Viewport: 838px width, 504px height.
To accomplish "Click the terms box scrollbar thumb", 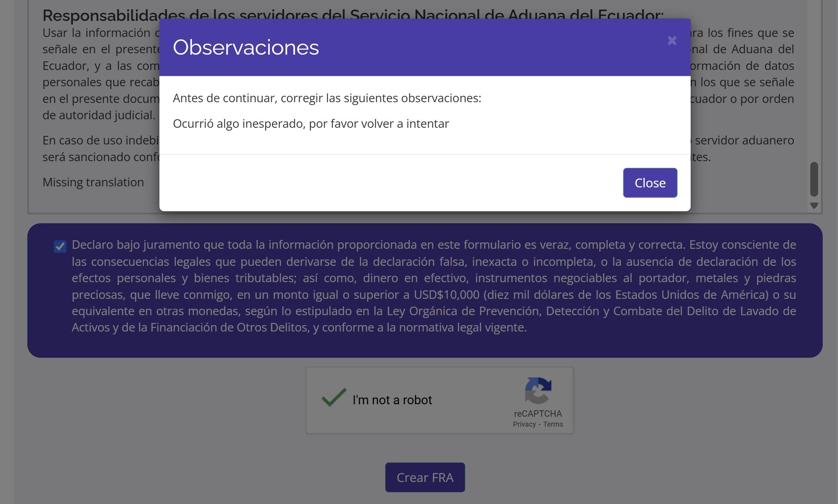I will click(x=814, y=179).
